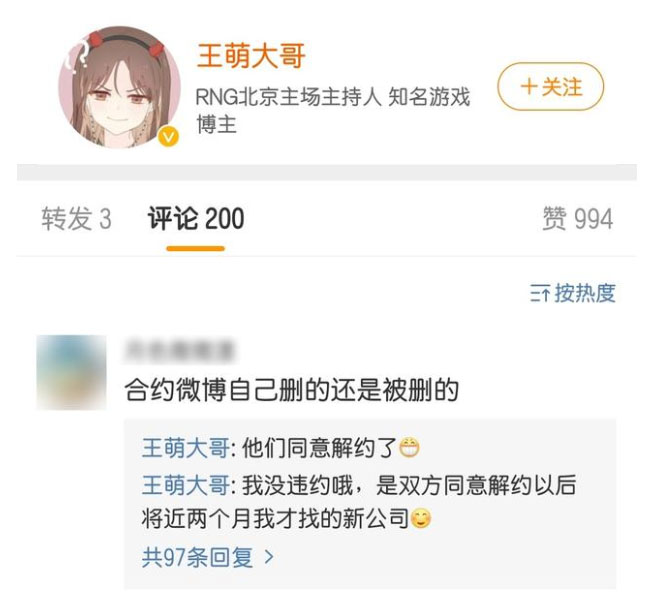650x598 pixels.
Task: Click the sort icon beside 按热度
Action: [x=540, y=294]
